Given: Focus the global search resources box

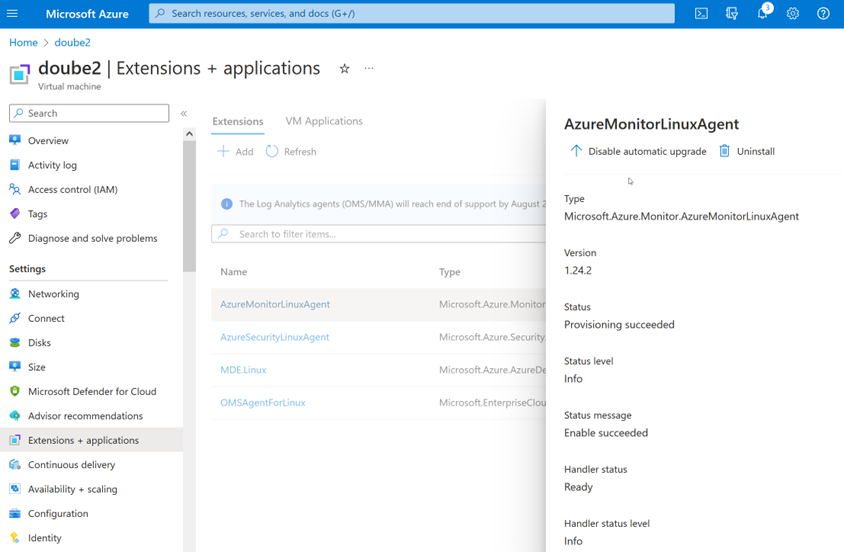Looking at the screenshot, I should pyautogui.click(x=412, y=13).
